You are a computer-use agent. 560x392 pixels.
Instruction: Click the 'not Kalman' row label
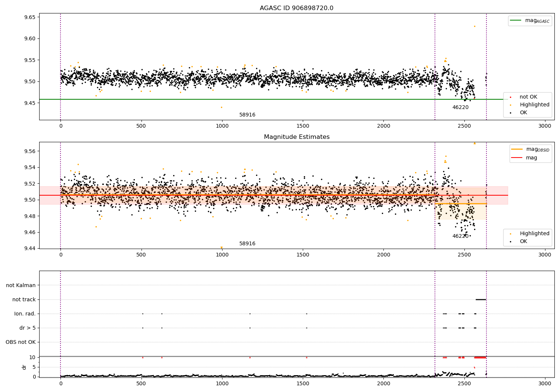21,285
